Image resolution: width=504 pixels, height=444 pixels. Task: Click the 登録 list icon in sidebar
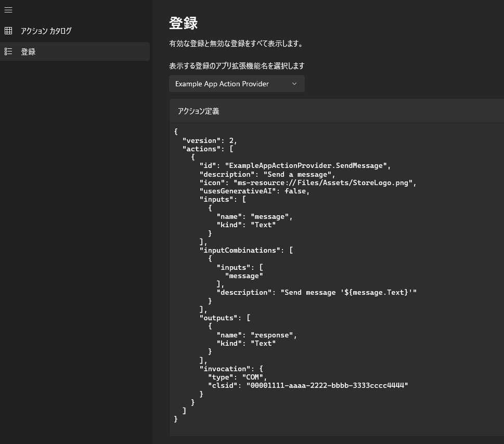click(8, 51)
